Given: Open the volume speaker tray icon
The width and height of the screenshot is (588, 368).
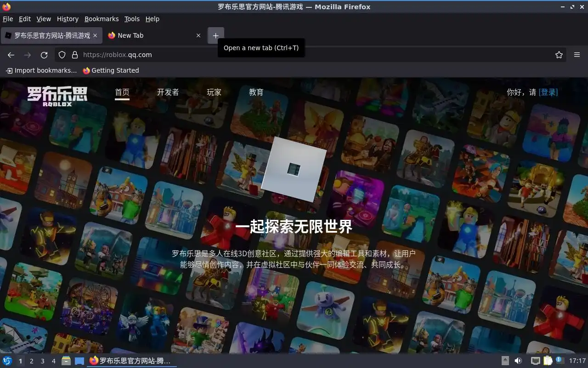Looking at the screenshot, I should [x=518, y=361].
